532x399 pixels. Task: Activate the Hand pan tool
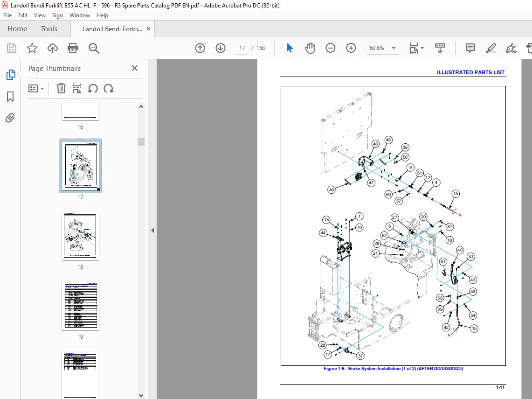point(310,48)
